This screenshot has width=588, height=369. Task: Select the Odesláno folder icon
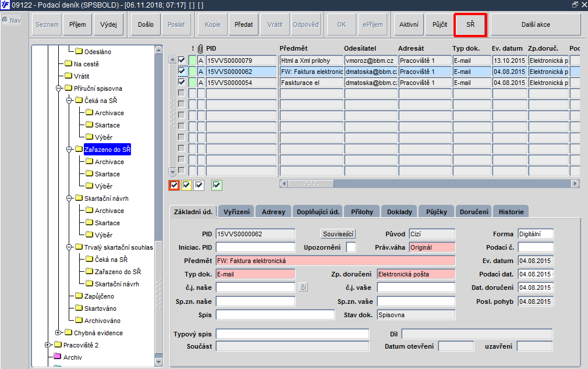79,51
